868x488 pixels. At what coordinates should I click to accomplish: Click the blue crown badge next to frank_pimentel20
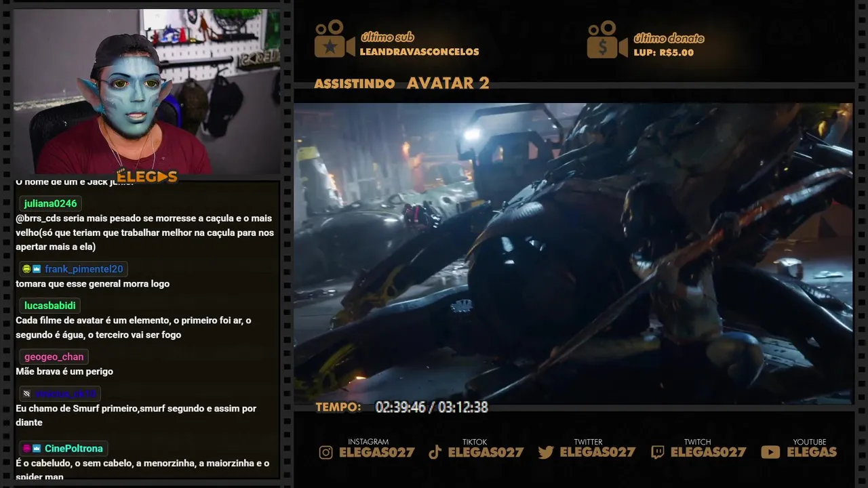click(37, 269)
